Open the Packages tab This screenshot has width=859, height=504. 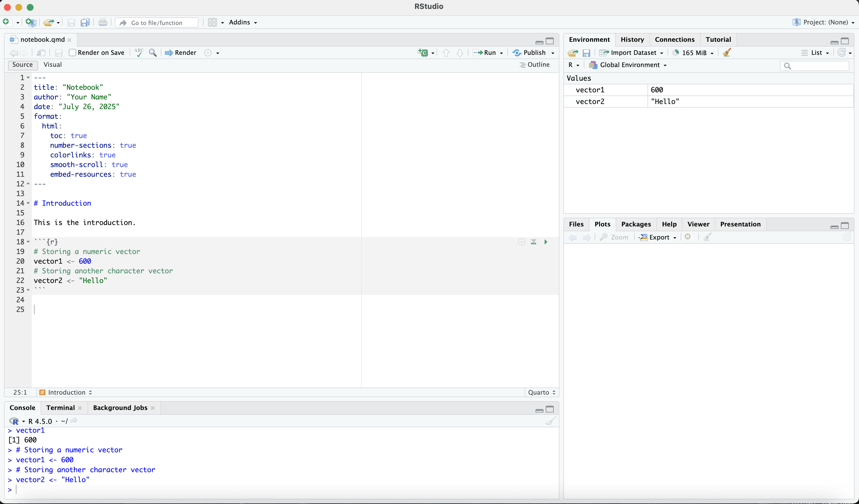(x=636, y=224)
